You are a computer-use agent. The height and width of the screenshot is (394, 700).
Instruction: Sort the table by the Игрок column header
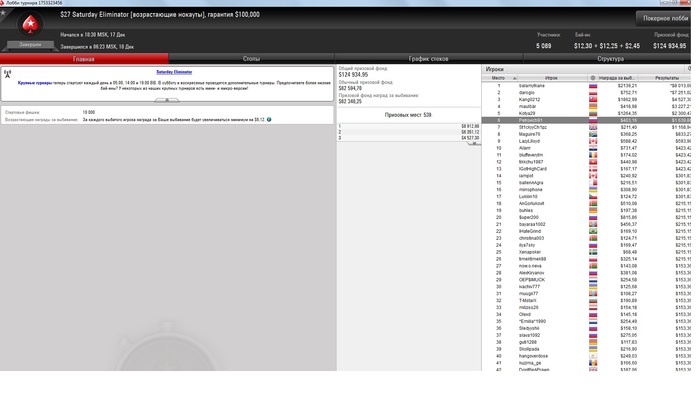tap(552, 78)
